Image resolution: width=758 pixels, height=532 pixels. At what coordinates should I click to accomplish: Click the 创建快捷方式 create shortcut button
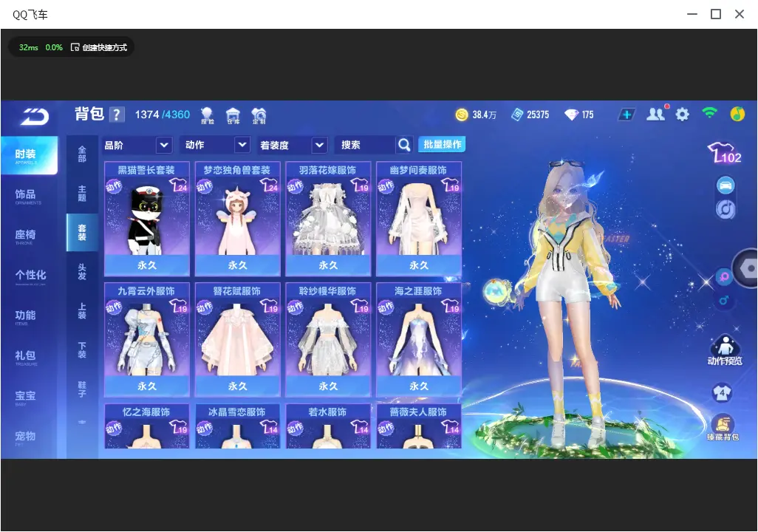(99, 47)
